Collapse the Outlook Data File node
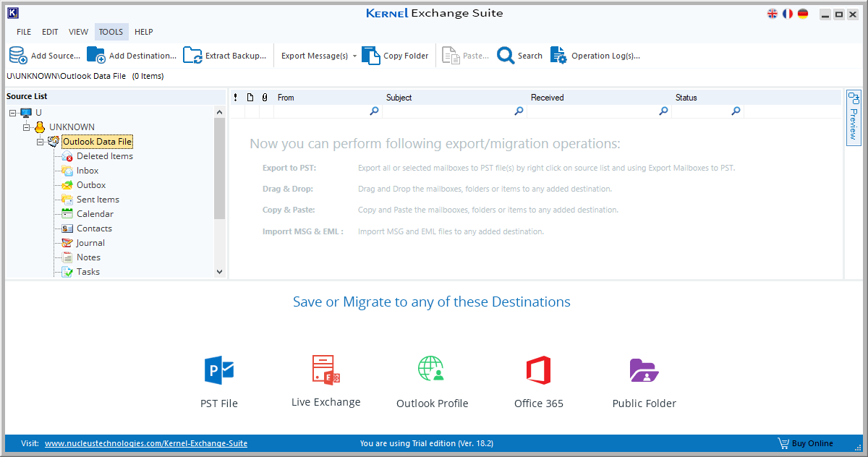The height and width of the screenshot is (457, 868). [x=41, y=141]
